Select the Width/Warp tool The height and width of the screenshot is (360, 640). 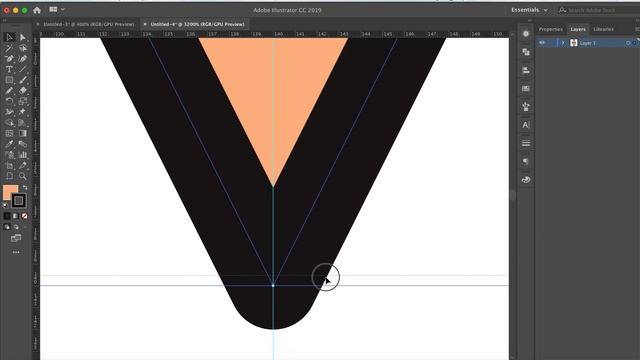(x=9, y=112)
